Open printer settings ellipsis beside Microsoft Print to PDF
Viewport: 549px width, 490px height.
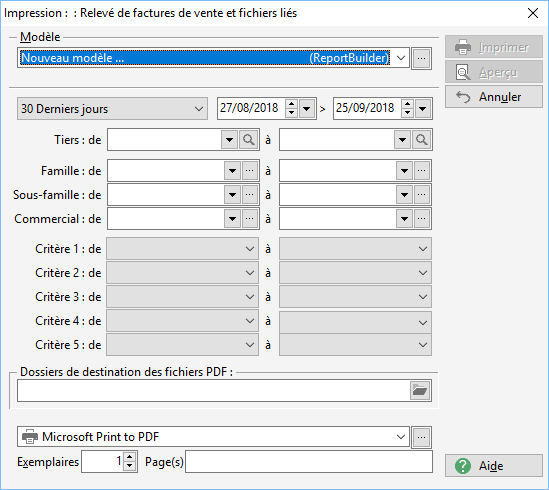point(422,437)
